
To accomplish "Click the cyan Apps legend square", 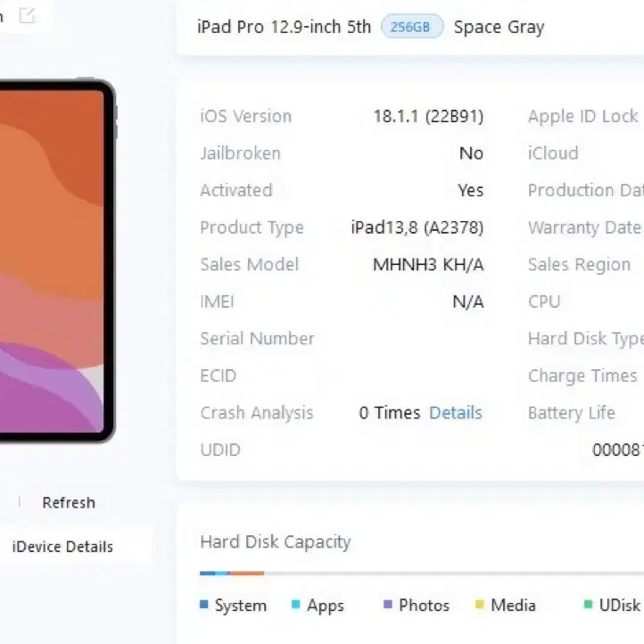I will point(296,604).
